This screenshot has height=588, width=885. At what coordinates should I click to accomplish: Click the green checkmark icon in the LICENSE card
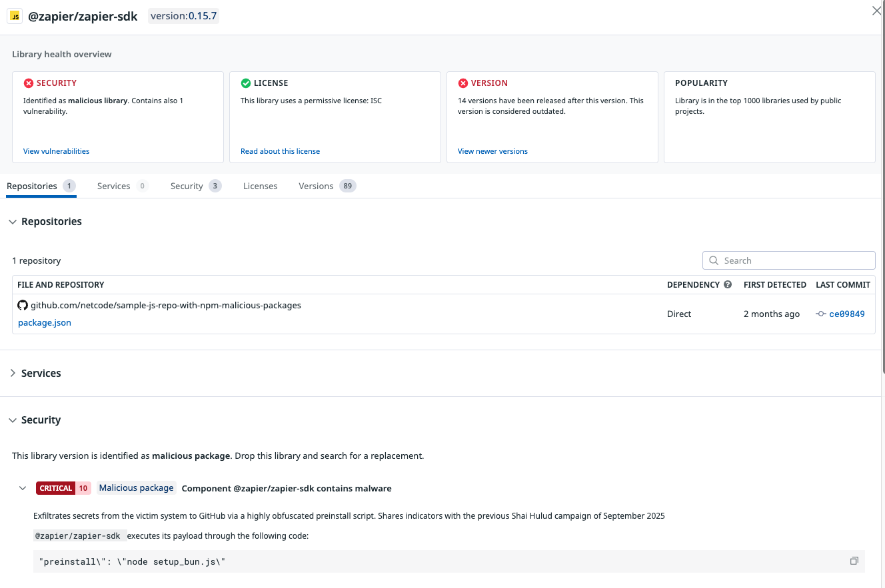[x=245, y=83]
